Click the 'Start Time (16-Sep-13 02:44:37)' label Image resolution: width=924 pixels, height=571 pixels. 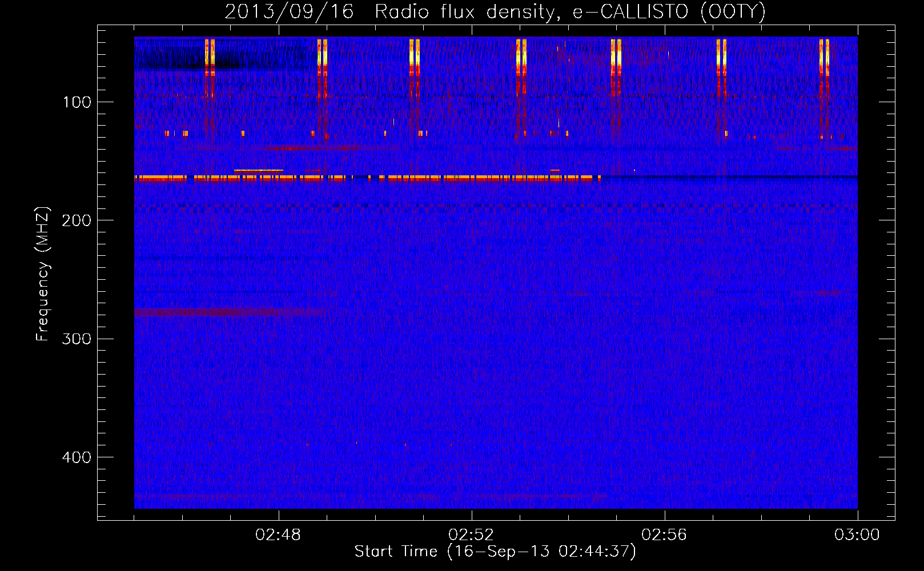coord(495,552)
